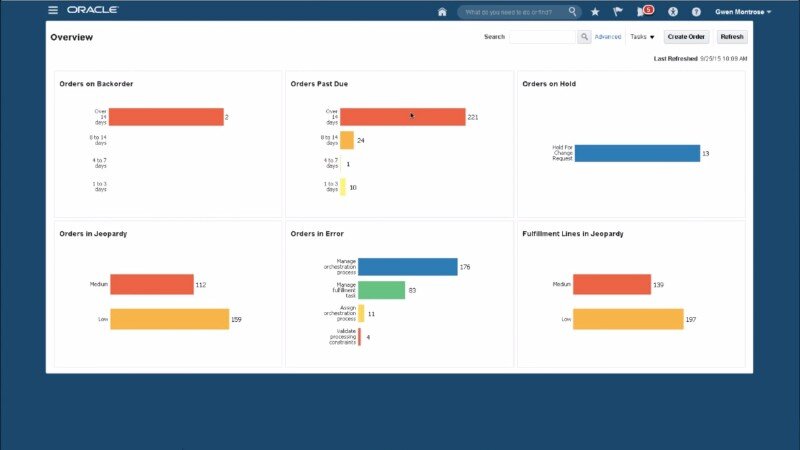Open the accessibility settings icon

tap(673, 11)
